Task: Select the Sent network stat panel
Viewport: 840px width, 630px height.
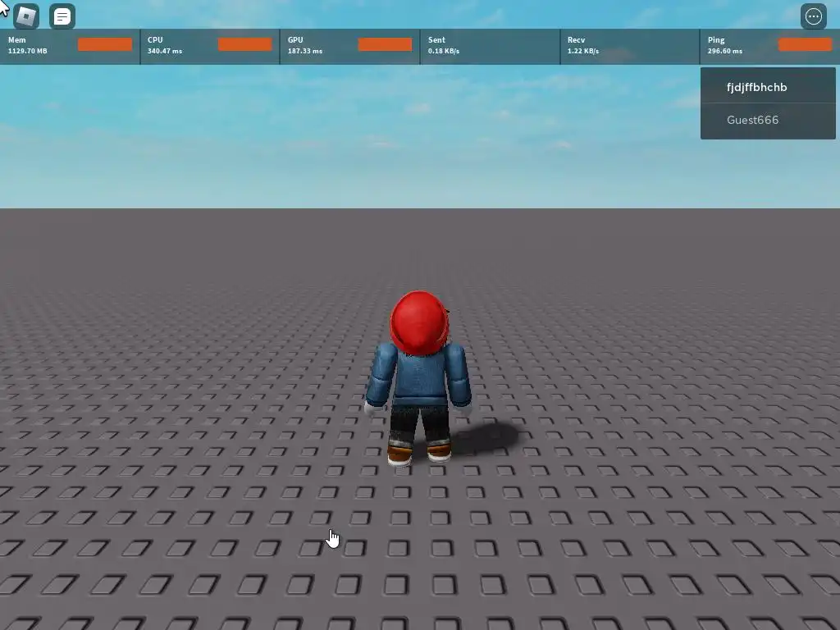Action: pos(491,46)
